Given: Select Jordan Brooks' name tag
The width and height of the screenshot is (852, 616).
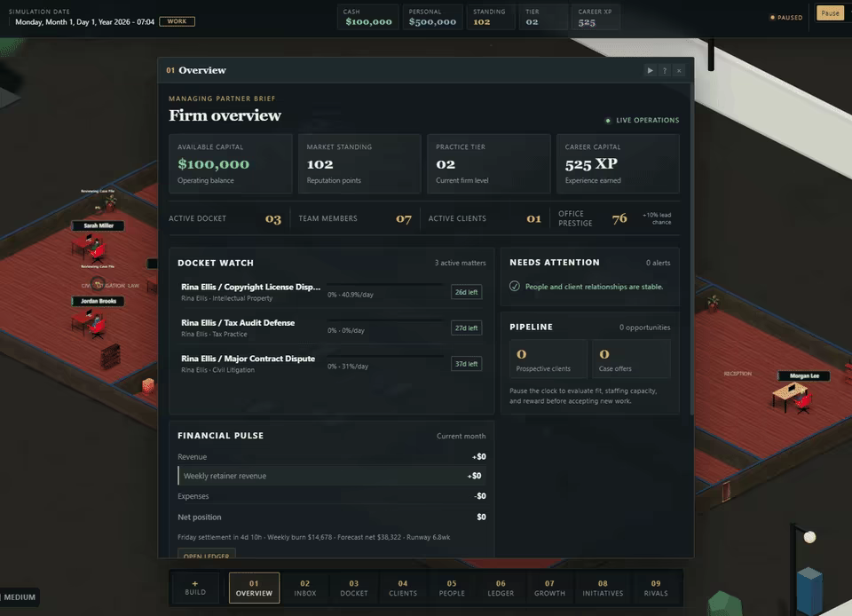Looking at the screenshot, I should [99, 301].
